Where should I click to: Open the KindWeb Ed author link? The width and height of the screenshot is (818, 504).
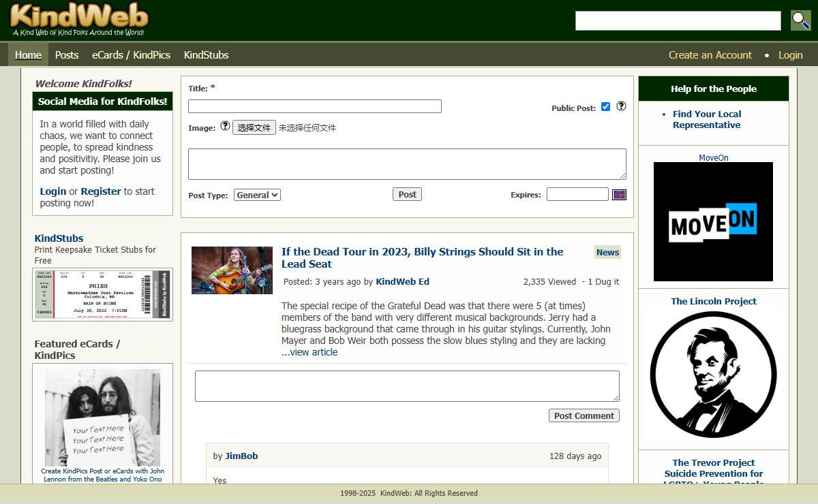[403, 281]
